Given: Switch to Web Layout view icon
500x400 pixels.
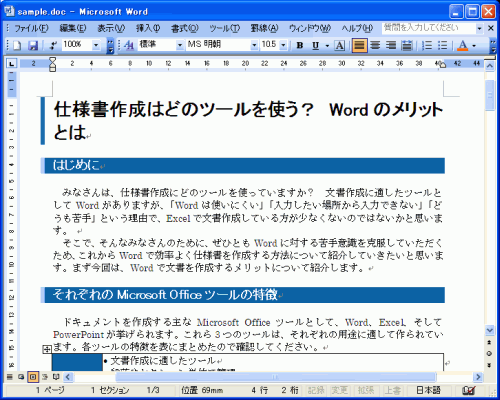Looking at the screenshot, I should pyautogui.click(x=21, y=377).
